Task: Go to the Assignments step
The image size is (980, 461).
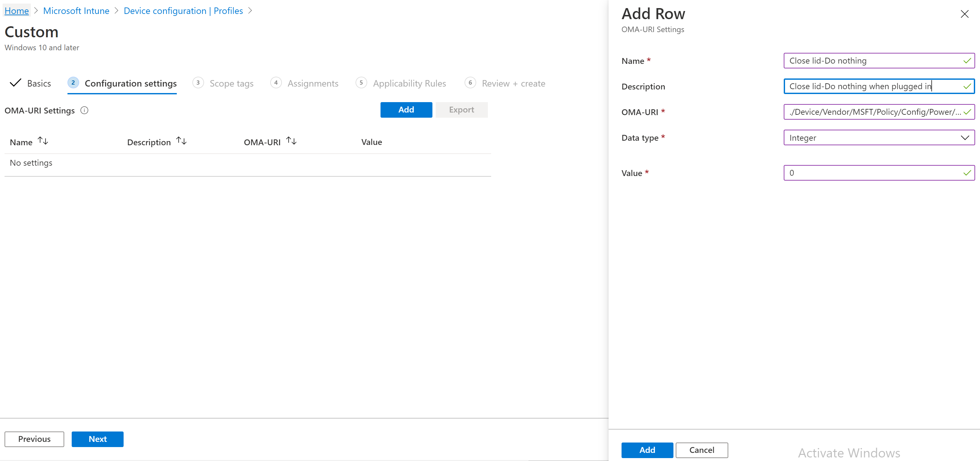Action: click(x=313, y=83)
